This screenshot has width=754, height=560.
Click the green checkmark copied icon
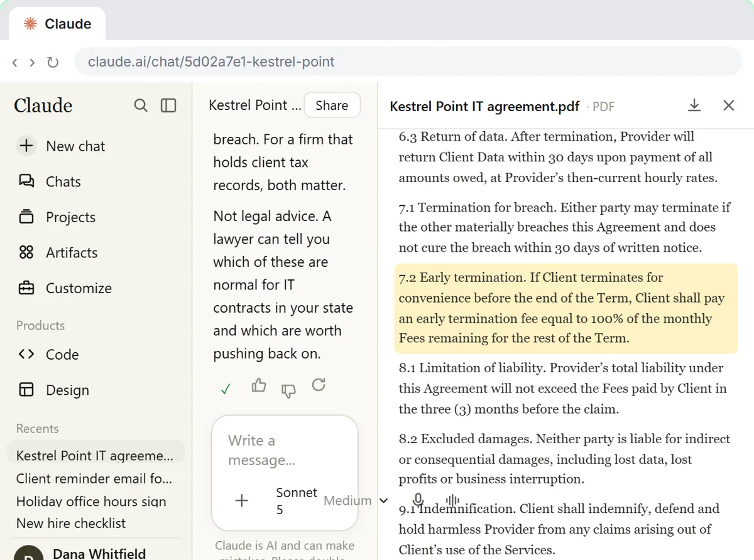coord(226,389)
